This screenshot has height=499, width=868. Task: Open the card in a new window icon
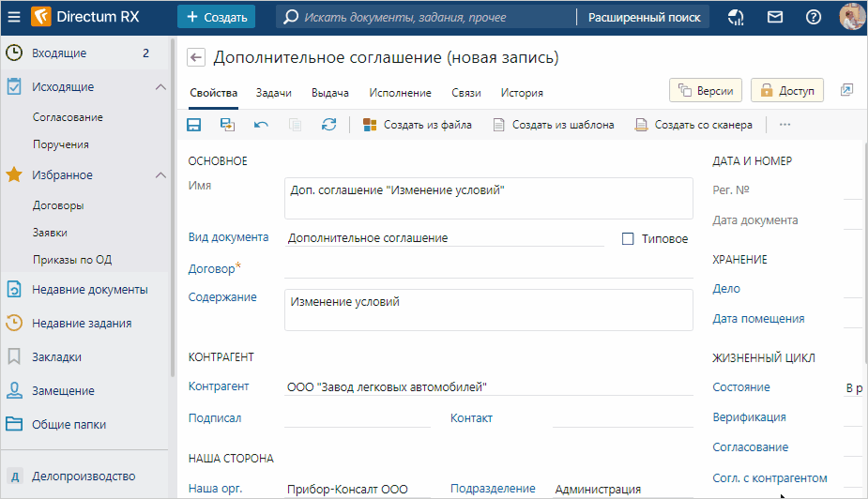(846, 90)
